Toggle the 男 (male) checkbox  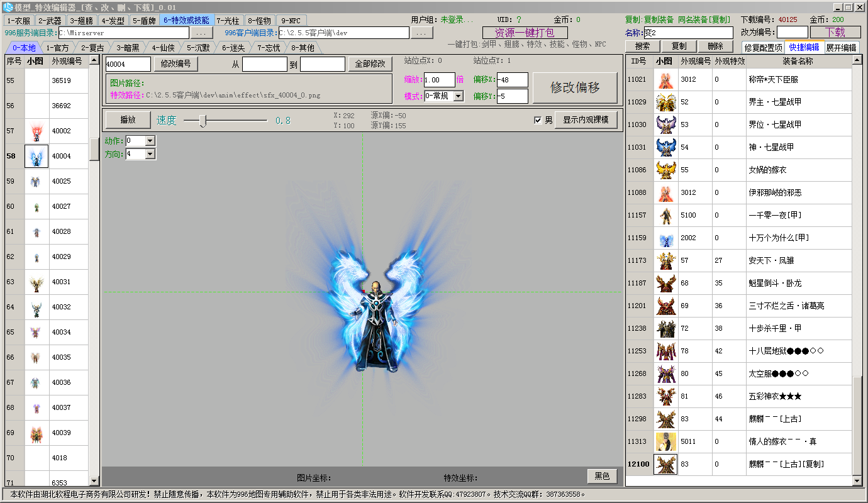click(538, 120)
